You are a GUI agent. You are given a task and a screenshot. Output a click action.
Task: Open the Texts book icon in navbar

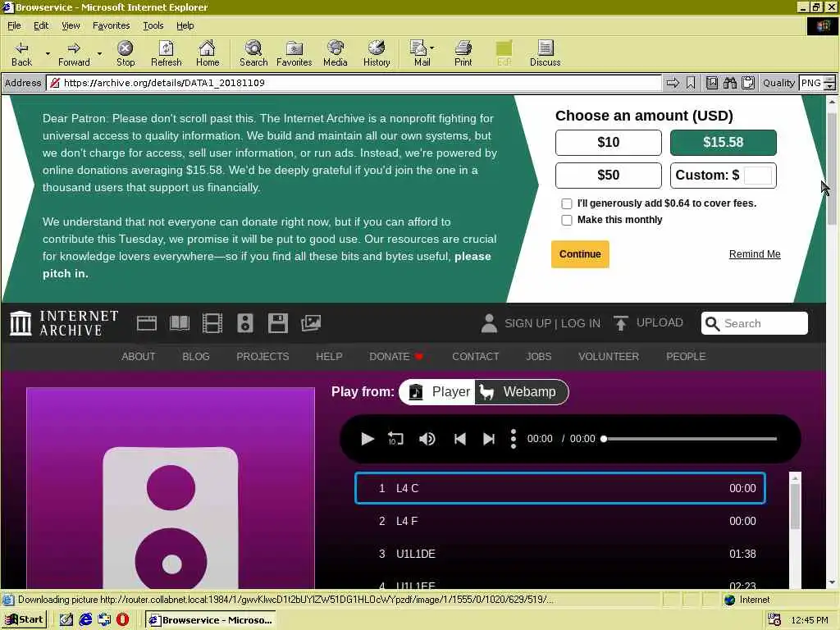(x=180, y=323)
